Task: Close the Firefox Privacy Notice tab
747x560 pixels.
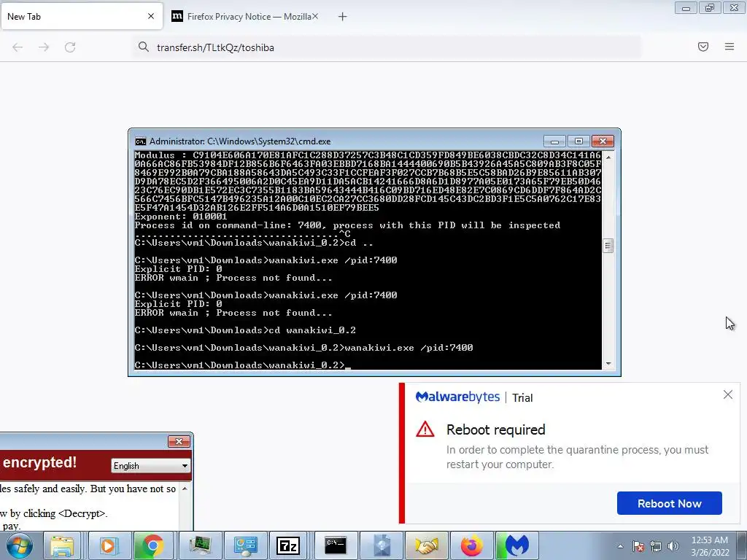Action: tap(315, 16)
